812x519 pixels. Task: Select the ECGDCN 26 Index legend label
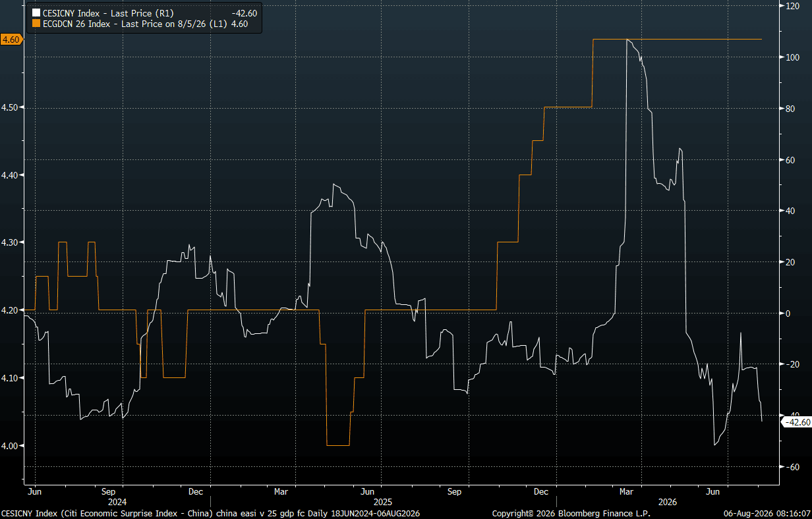pyautogui.click(x=136, y=23)
